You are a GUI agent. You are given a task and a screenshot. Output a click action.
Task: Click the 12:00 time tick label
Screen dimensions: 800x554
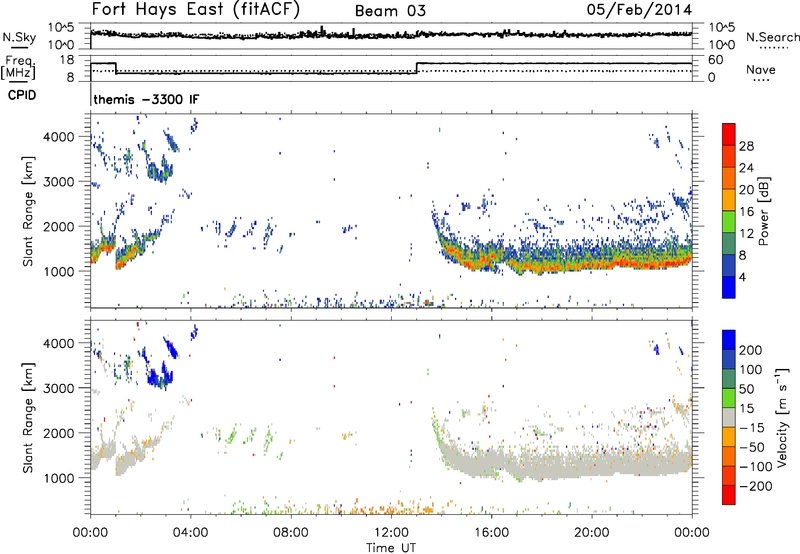(391, 533)
